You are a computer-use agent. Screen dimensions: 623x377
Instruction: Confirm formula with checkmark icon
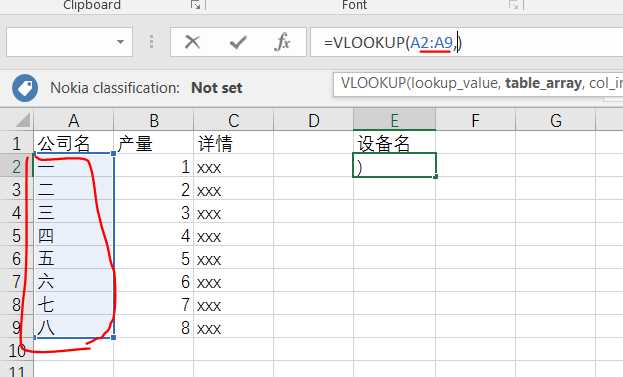click(x=238, y=42)
